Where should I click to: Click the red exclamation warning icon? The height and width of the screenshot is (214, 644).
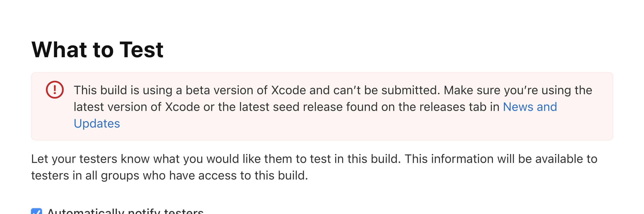[55, 90]
